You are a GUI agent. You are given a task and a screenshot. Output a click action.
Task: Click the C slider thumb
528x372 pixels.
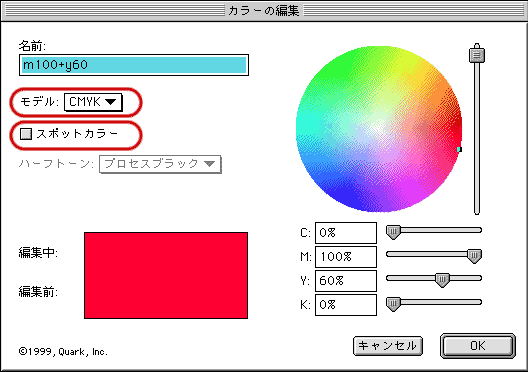(x=393, y=232)
